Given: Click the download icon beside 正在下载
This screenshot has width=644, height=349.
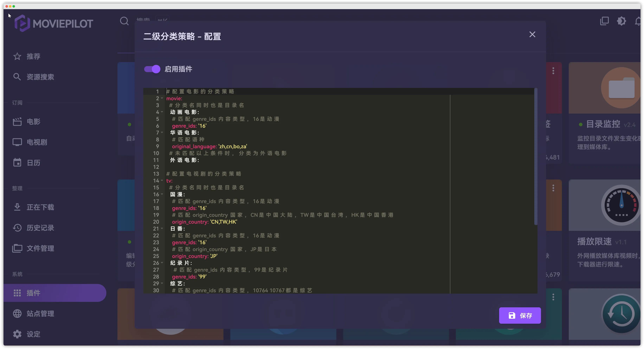Looking at the screenshot, I should click(x=17, y=207).
